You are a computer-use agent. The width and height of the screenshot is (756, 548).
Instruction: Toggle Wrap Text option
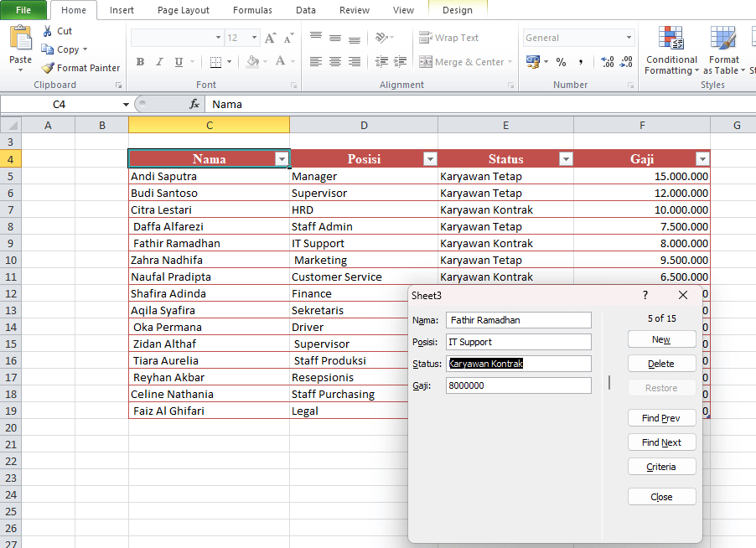pos(449,38)
